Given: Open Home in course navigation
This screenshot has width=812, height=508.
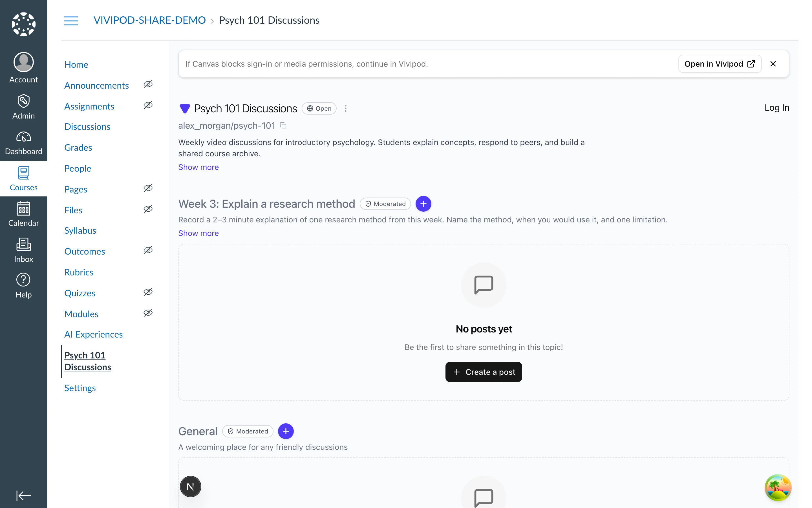Looking at the screenshot, I should coord(76,65).
